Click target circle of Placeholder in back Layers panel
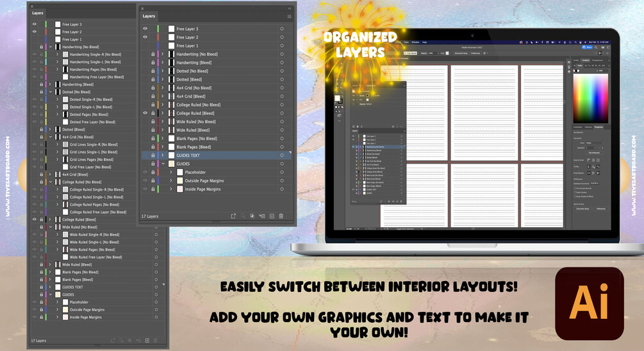This screenshot has width=644, height=351. (156, 302)
